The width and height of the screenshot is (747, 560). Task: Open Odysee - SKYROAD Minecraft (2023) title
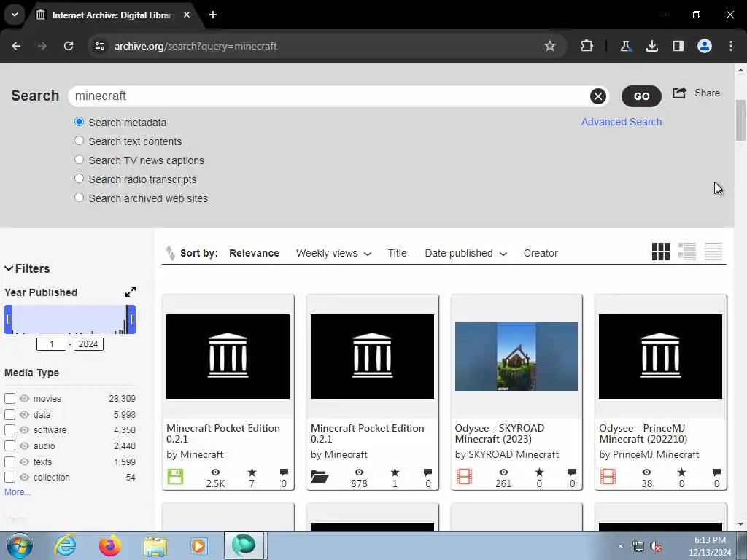[x=499, y=433]
